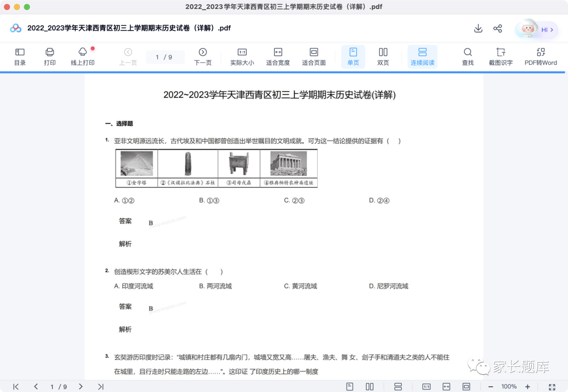Click the 司母戊鼎 image

click(239, 164)
